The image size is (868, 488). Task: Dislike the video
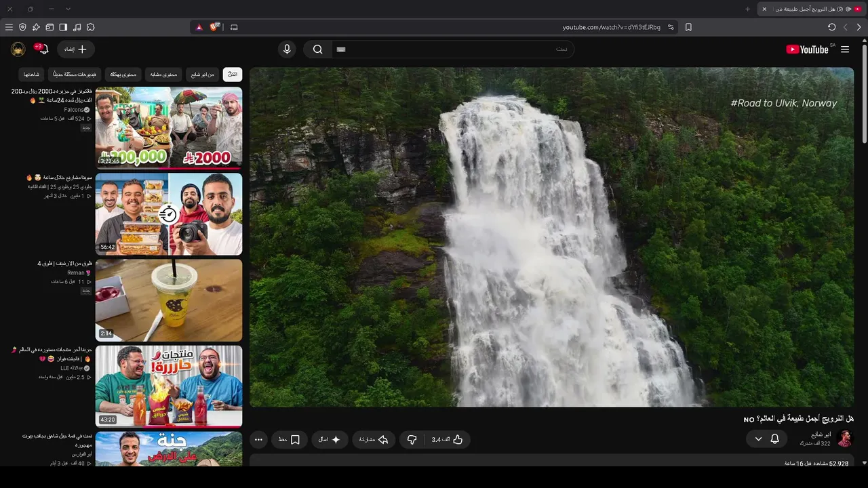[412, 440]
